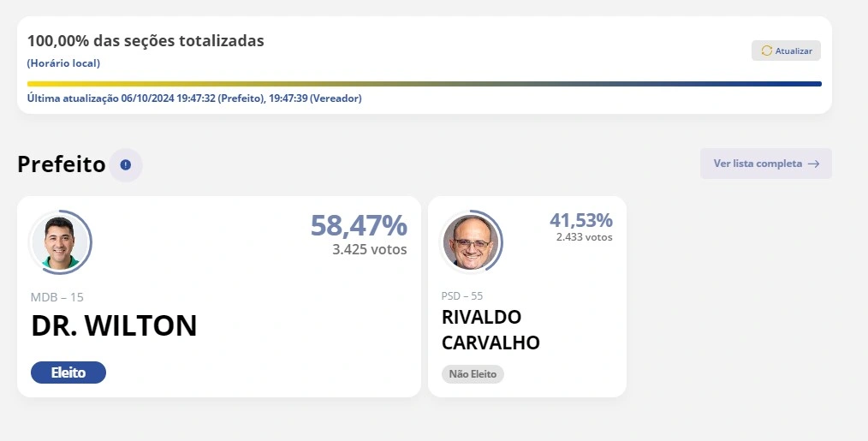Click the gray Não Eleito badge
868x441 pixels.
(x=473, y=374)
